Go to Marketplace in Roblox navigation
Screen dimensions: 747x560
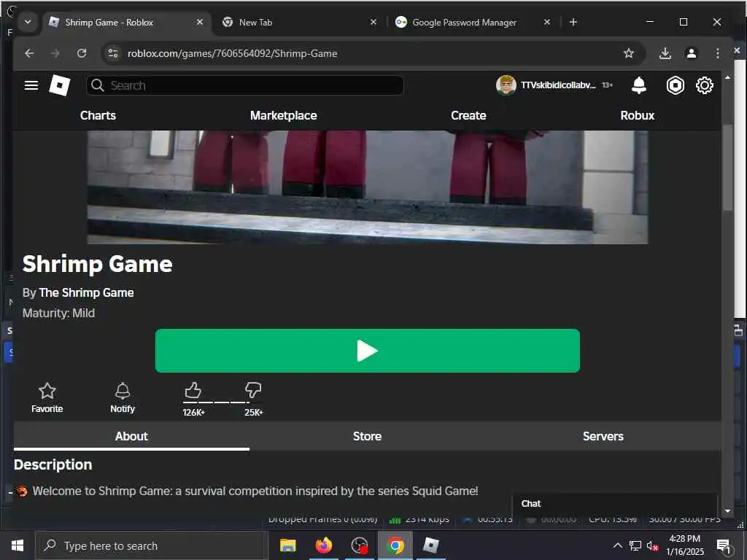pyautogui.click(x=284, y=115)
